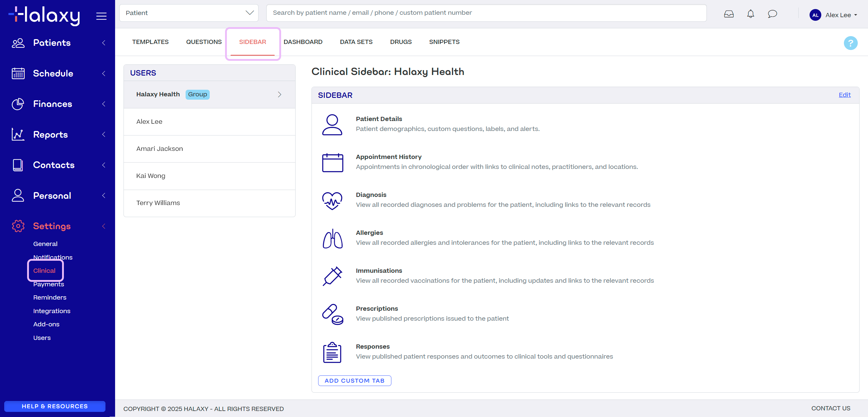
Task: Click the blue help question-mark icon
Action: pyautogui.click(x=851, y=43)
